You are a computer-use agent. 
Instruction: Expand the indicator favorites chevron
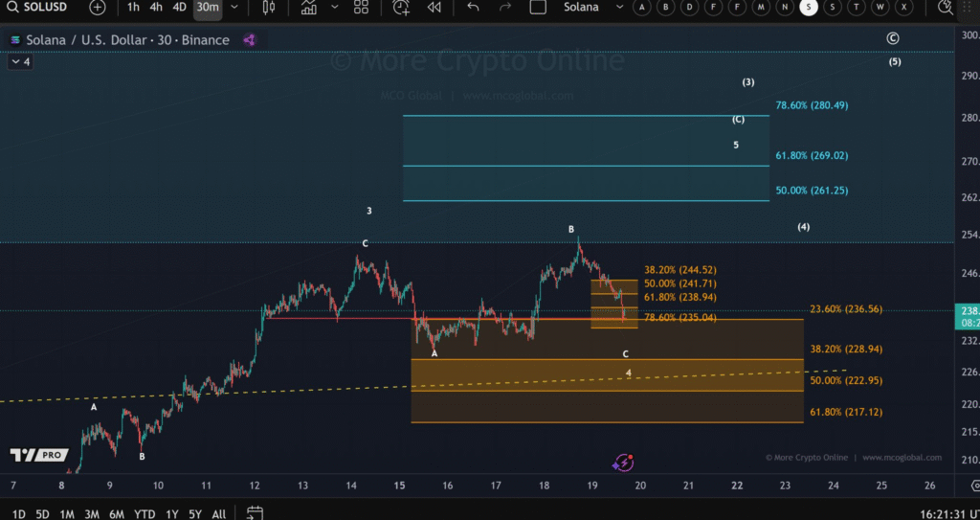(x=334, y=7)
